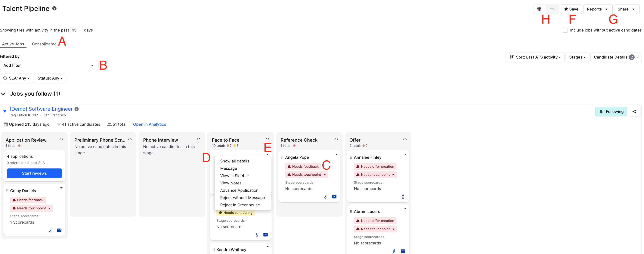644x254 pixels.
Task: Open Sort: Last ATS activity dropdown
Action: (535, 57)
